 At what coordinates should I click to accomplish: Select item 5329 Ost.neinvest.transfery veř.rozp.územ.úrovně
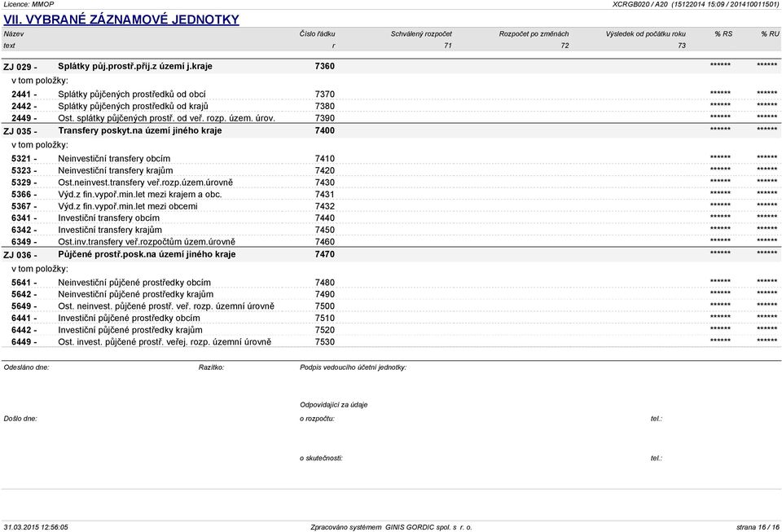pyautogui.click(x=391, y=182)
